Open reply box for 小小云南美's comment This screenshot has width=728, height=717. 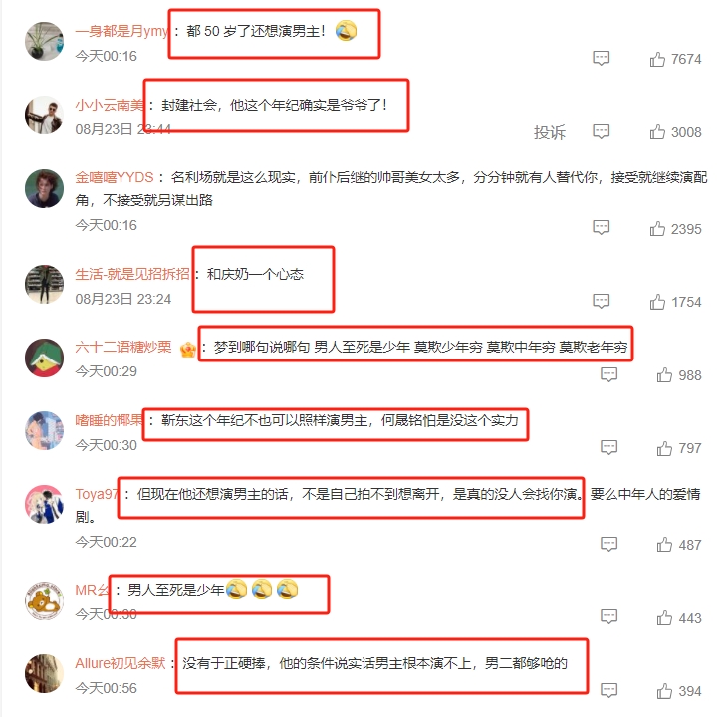coord(602,131)
